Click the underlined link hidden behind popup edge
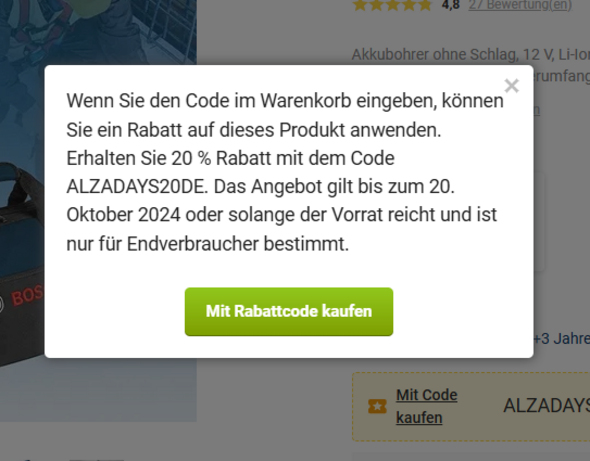This screenshot has width=590, height=461. tap(537, 110)
